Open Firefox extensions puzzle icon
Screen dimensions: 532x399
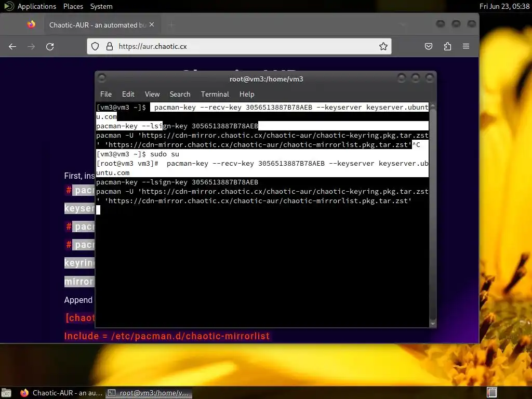coord(447,46)
